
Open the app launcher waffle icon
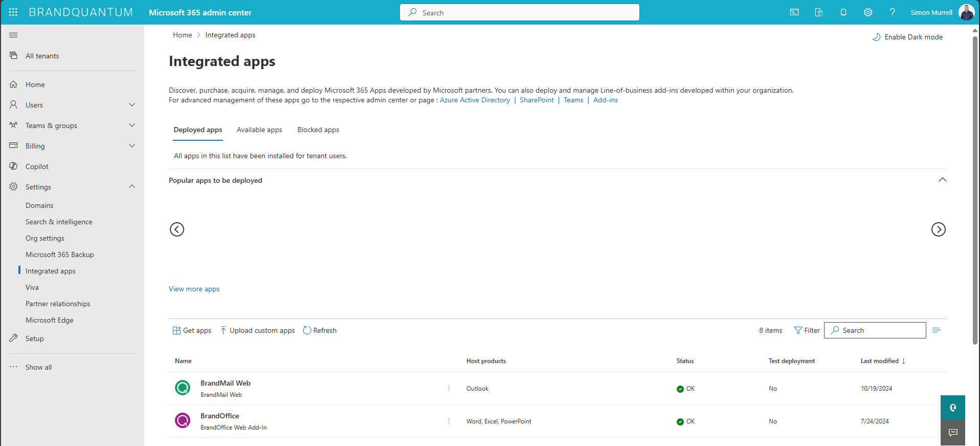click(x=13, y=12)
